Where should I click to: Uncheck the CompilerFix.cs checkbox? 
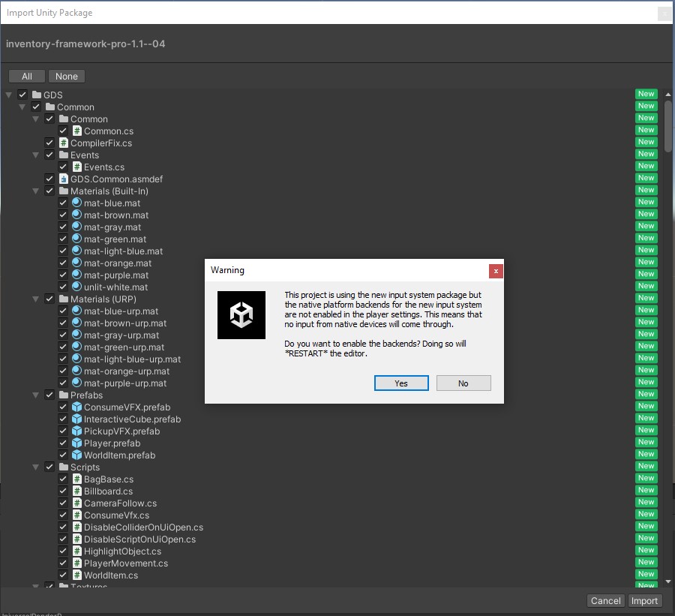click(x=49, y=143)
